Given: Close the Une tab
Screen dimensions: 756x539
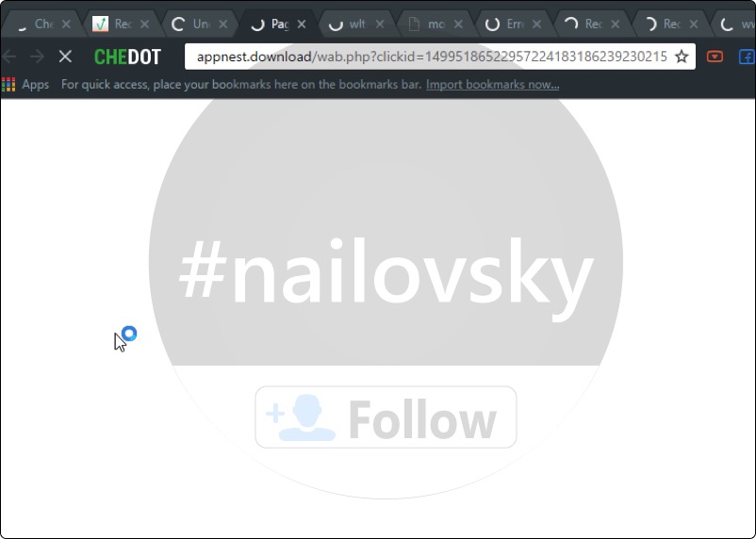Looking at the screenshot, I should (222, 24).
